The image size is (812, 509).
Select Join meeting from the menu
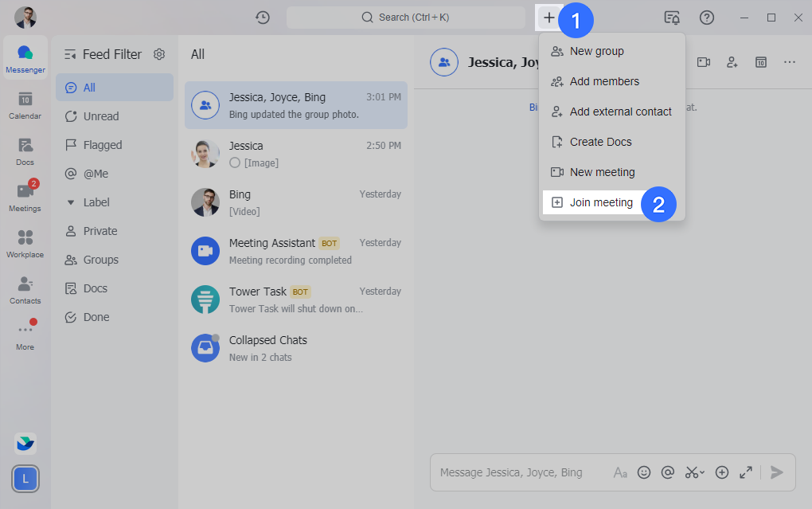pos(601,202)
